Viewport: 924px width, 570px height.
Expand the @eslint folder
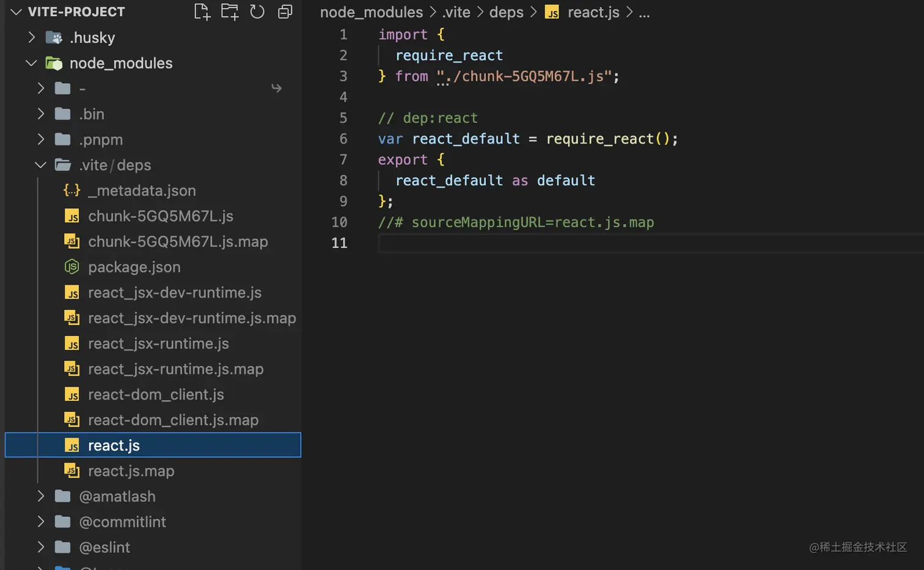tap(40, 547)
